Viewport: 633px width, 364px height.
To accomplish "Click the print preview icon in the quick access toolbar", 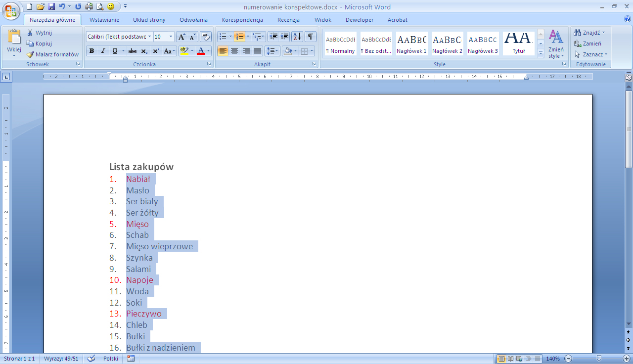I will coord(100,6).
